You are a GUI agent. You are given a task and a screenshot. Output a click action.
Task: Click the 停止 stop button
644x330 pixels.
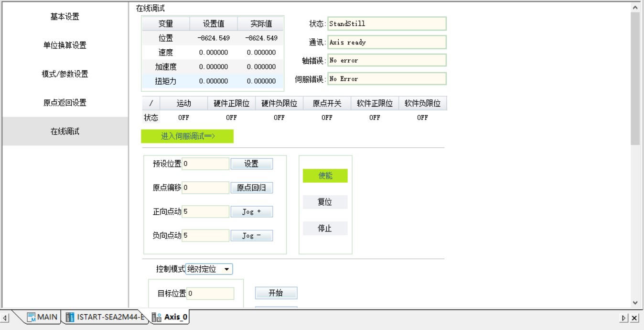[325, 228]
